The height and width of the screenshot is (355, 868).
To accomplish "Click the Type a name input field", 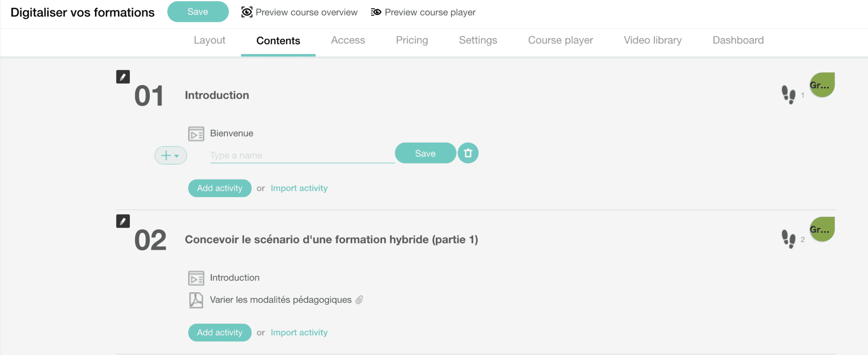I will pyautogui.click(x=302, y=155).
